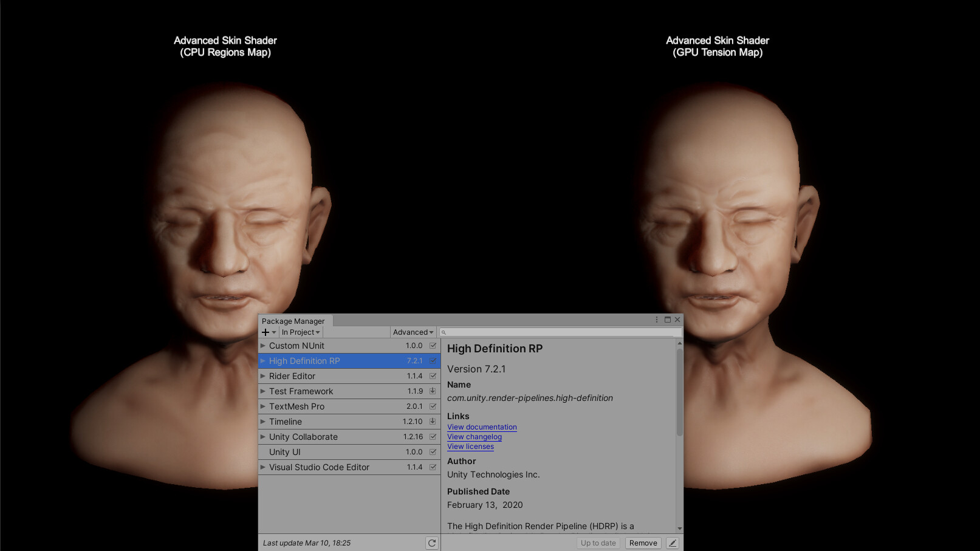Open the In Project filter dropdown

pos(300,332)
